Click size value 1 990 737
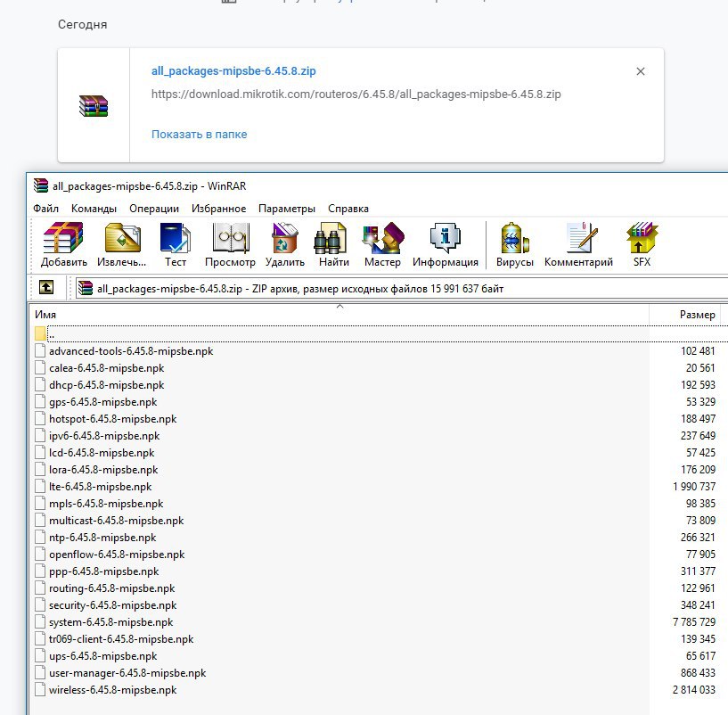Viewport: 728px width, 715px height. tap(693, 487)
